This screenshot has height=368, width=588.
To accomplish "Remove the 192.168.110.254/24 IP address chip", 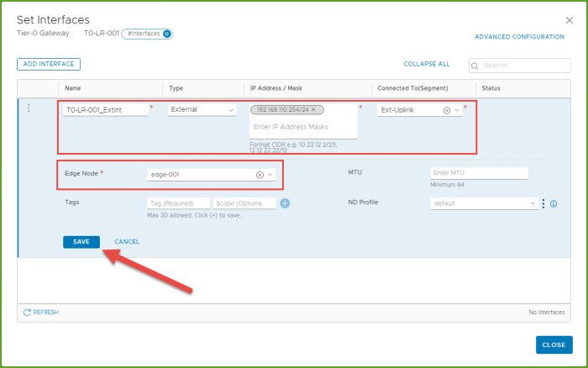I will pyautogui.click(x=313, y=110).
